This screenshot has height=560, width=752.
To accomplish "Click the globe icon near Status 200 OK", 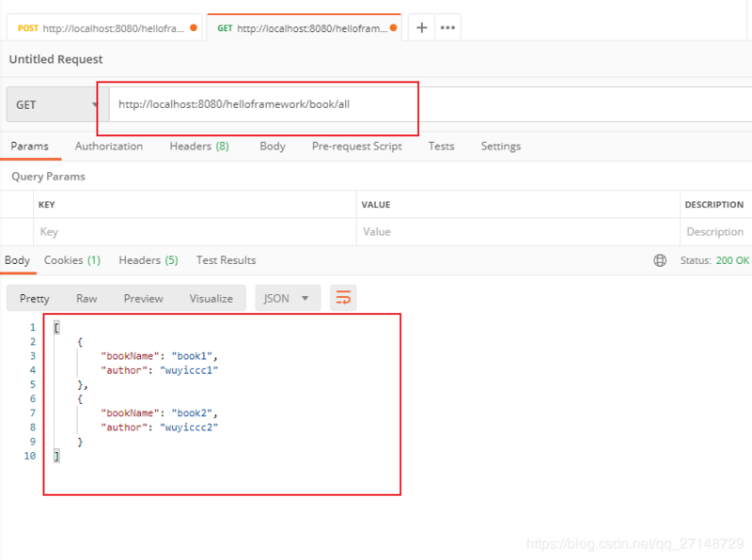I will click(x=660, y=260).
